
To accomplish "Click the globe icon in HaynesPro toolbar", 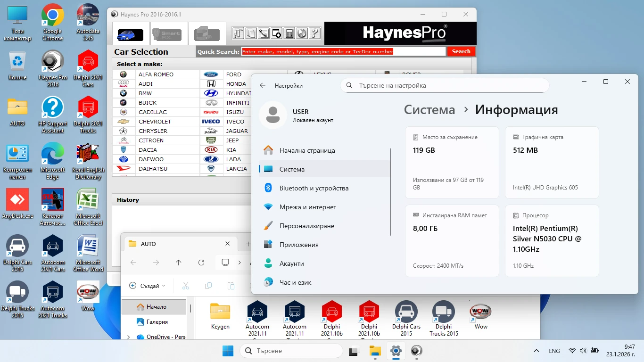I will (302, 33).
